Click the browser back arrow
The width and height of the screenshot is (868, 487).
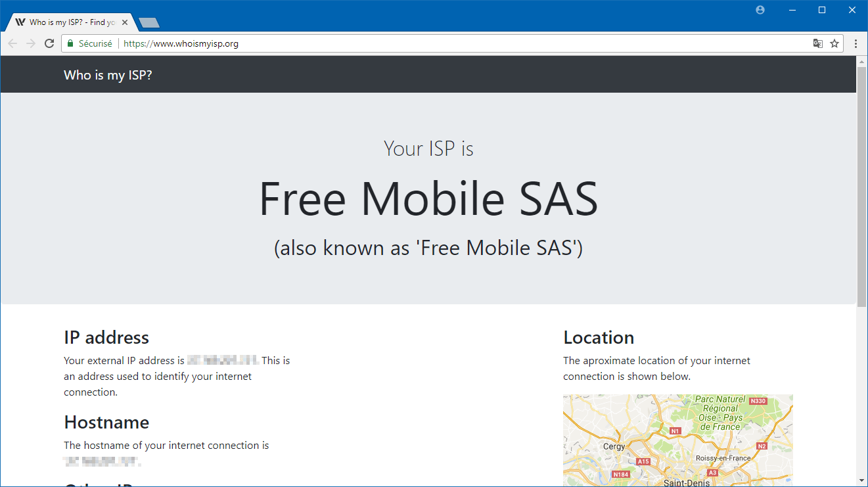pyautogui.click(x=12, y=43)
